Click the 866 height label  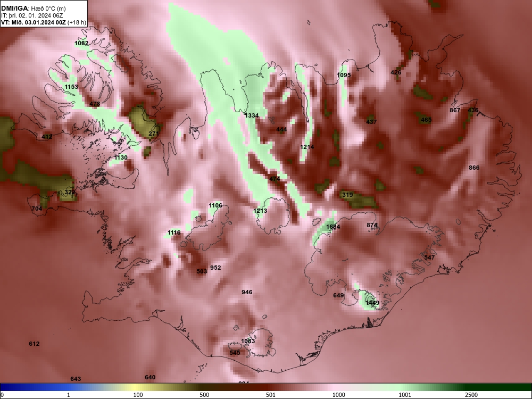click(x=474, y=168)
